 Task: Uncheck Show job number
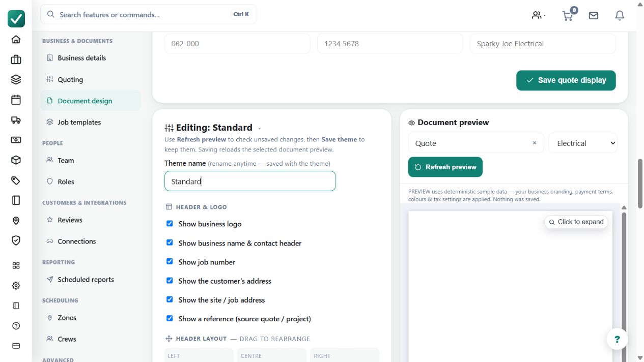[170, 261]
